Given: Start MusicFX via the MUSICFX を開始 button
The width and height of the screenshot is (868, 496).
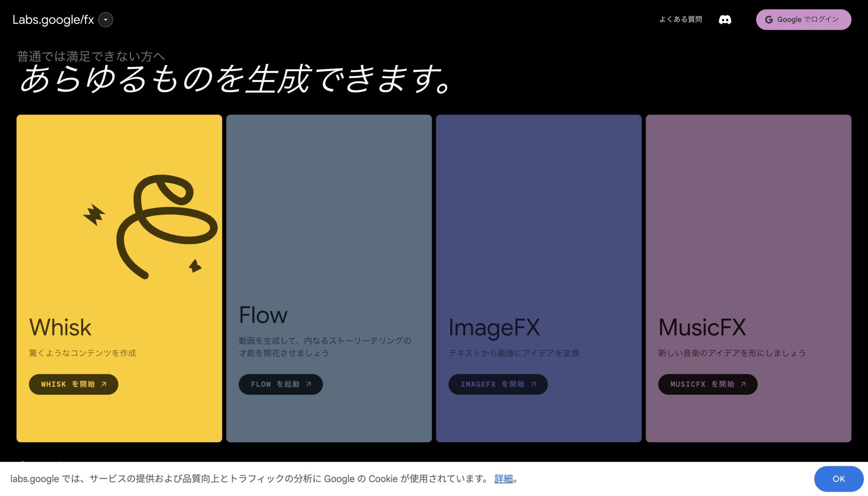Looking at the screenshot, I should click(x=707, y=384).
